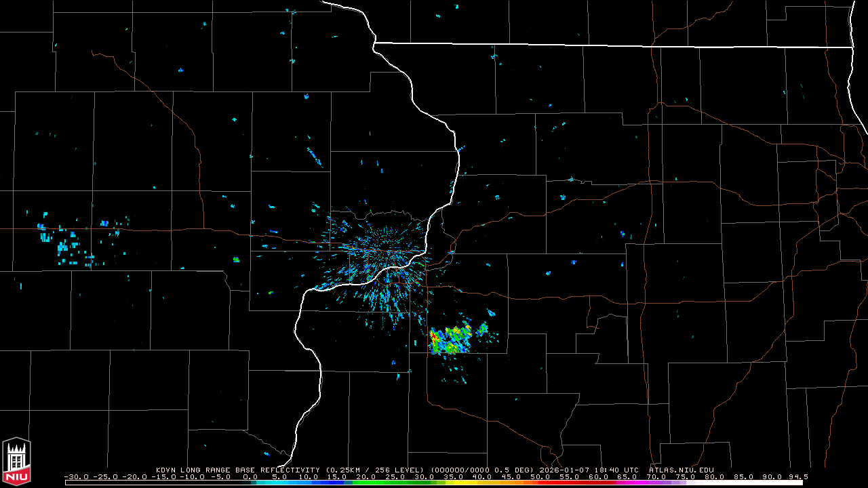Click the cyan echo cluster in western counties
The height and width of the screenshot is (488, 868).
(x=68, y=244)
